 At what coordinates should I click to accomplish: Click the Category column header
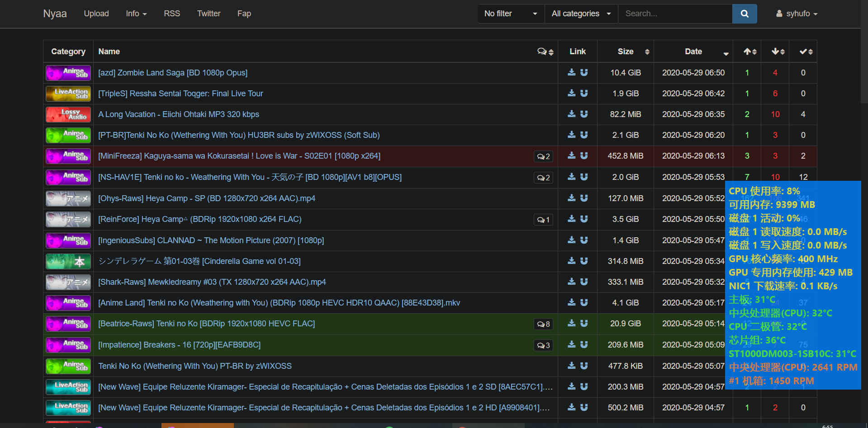coord(68,52)
